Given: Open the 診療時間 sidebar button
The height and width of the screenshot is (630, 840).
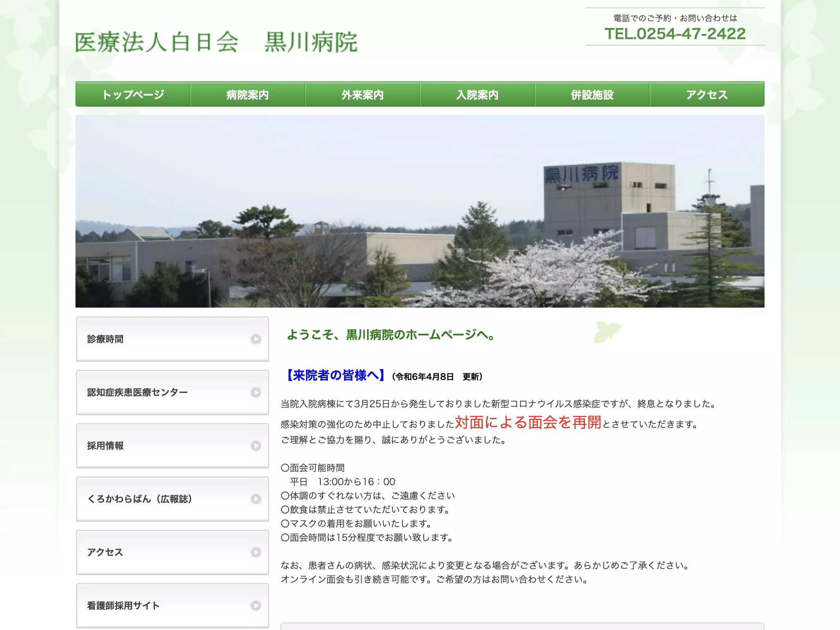Looking at the screenshot, I should (173, 339).
